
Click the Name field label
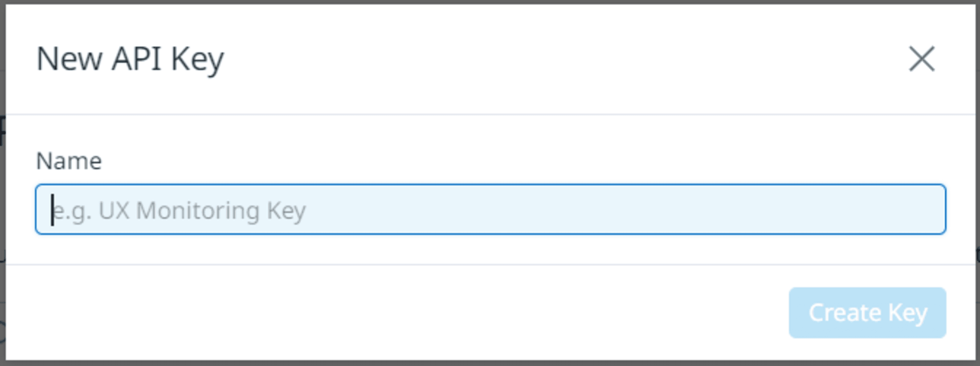tap(69, 161)
